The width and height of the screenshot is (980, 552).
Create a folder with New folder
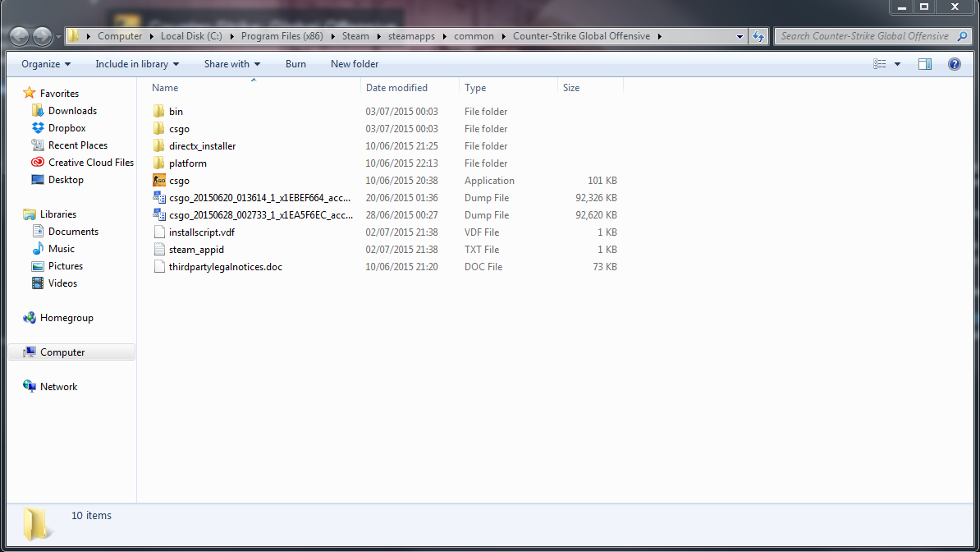coord(355,64)
